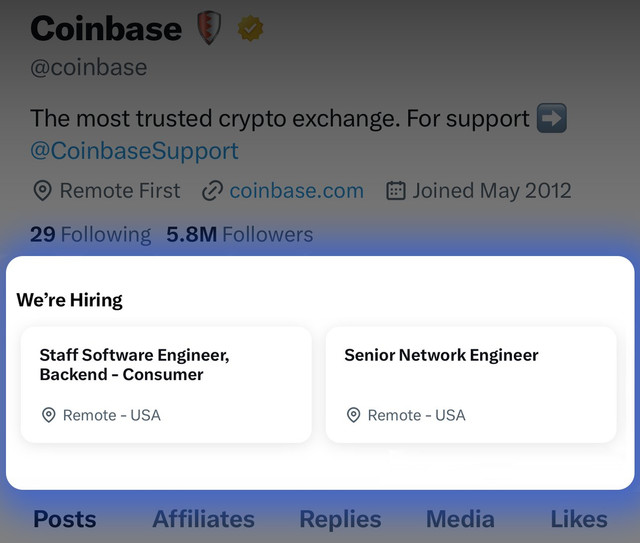
Task: Open the Replies tab
Action: click(x=340, y=519)
